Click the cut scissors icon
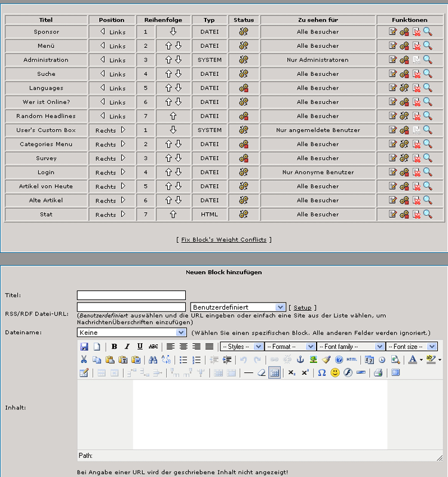Image resolution: width=448 pixels, height=477 pixels. [x=84, y=360]
